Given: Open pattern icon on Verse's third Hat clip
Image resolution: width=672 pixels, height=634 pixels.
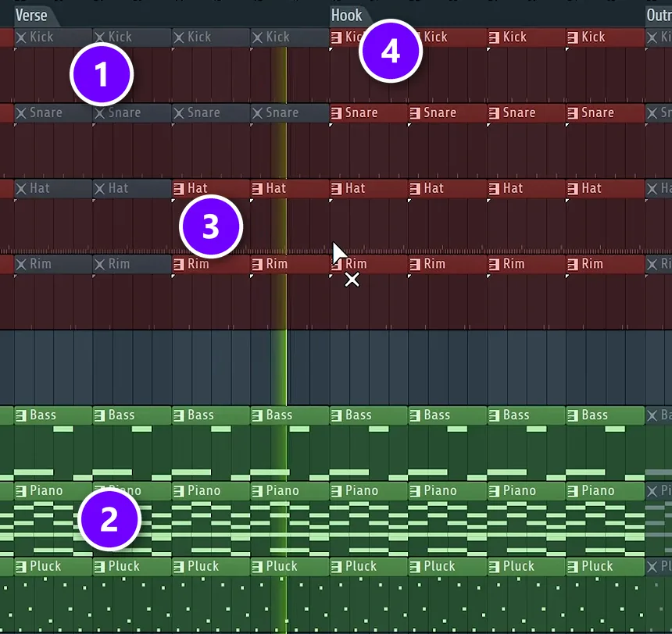Looking at the screenshot, I should tap(179, 189).
